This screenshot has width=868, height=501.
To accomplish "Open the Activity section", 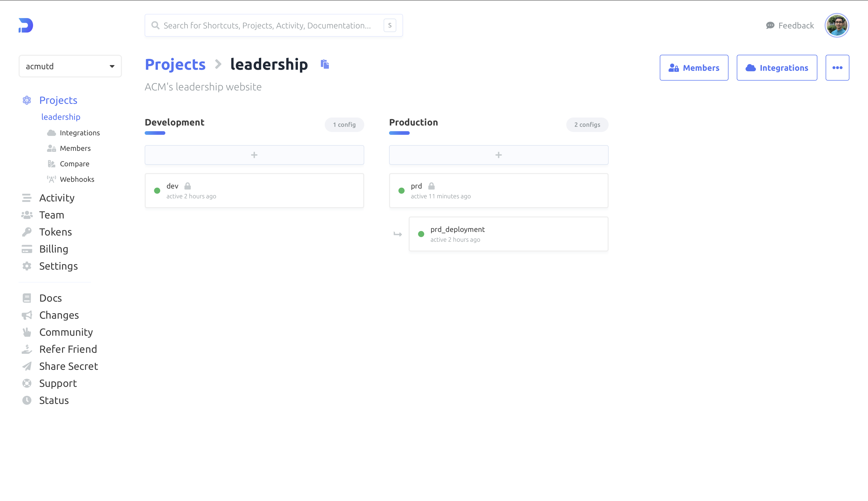I will pos(57,197).
